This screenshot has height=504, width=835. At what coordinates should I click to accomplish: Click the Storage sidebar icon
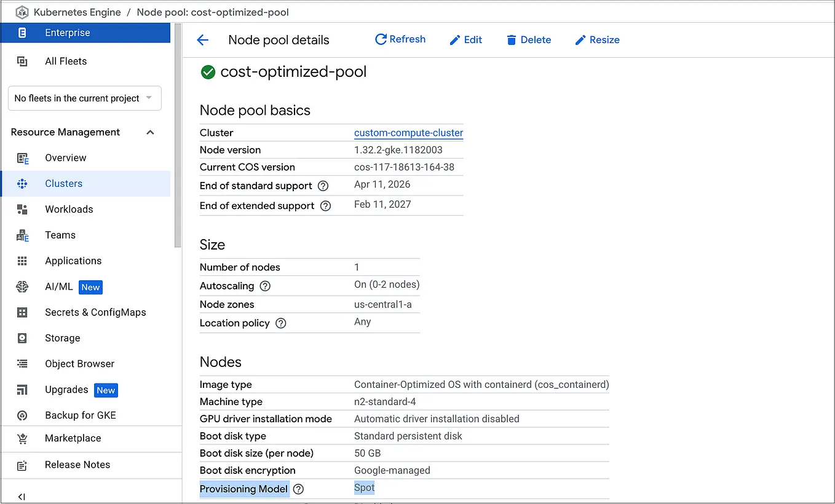(23, 337)
